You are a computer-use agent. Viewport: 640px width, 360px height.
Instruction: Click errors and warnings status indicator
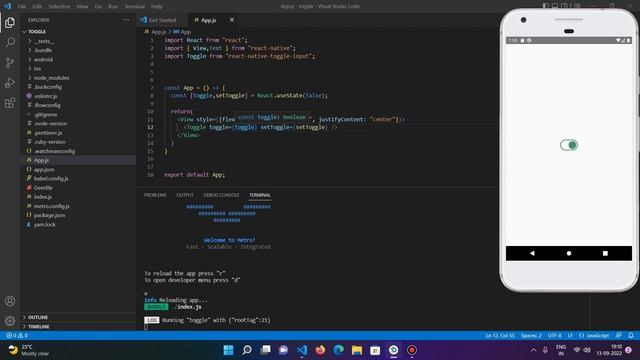tap(17, 335)
